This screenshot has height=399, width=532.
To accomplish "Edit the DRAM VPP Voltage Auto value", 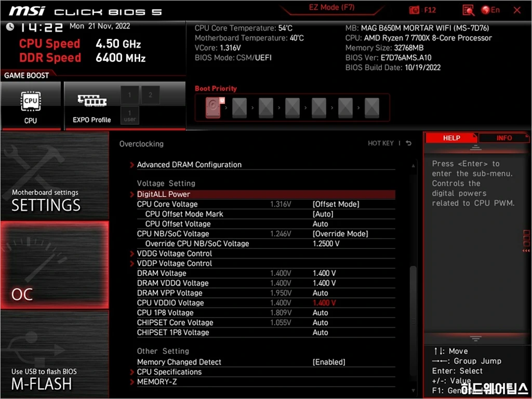I will [x=320, y=293].
